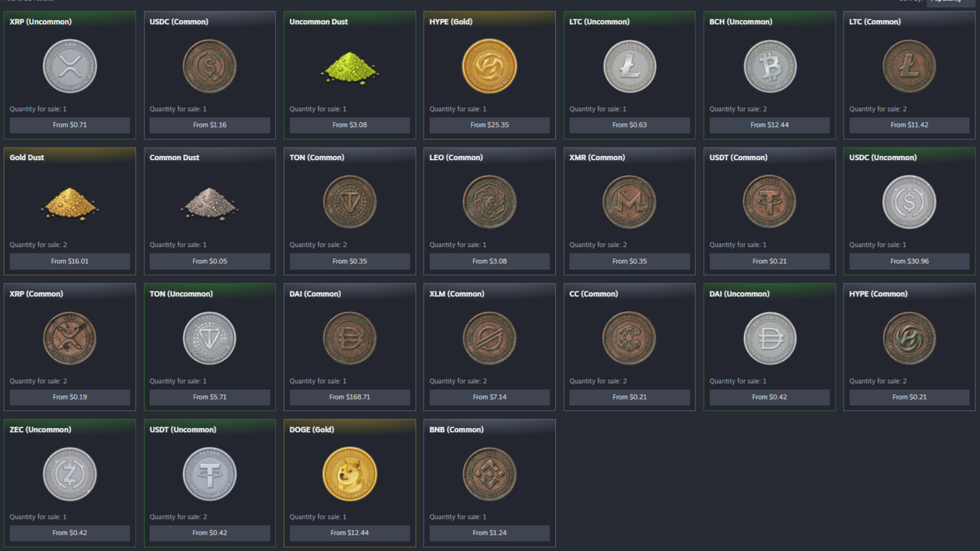Click the green Uncommon Dust pile image
Screen dimensions: 980x551
click(x=350, y=68)
